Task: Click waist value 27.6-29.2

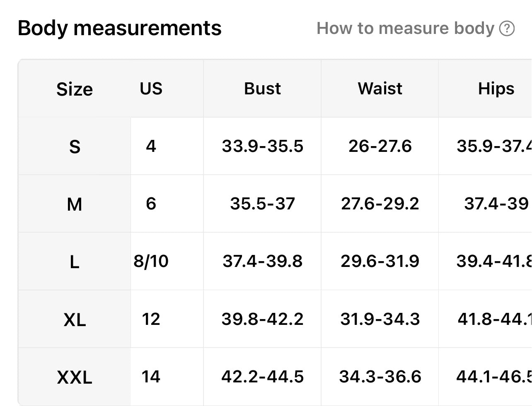Action: point(380,204)
